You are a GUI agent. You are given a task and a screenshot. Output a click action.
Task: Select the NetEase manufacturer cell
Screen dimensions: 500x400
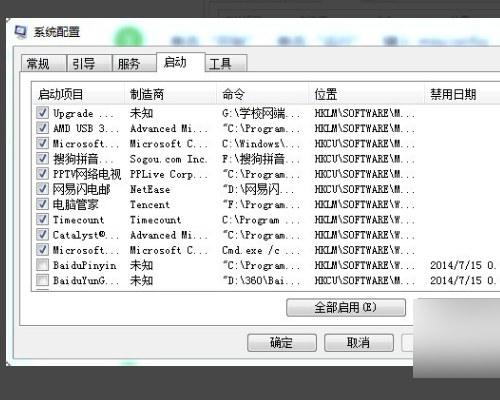tap(150, 189)
